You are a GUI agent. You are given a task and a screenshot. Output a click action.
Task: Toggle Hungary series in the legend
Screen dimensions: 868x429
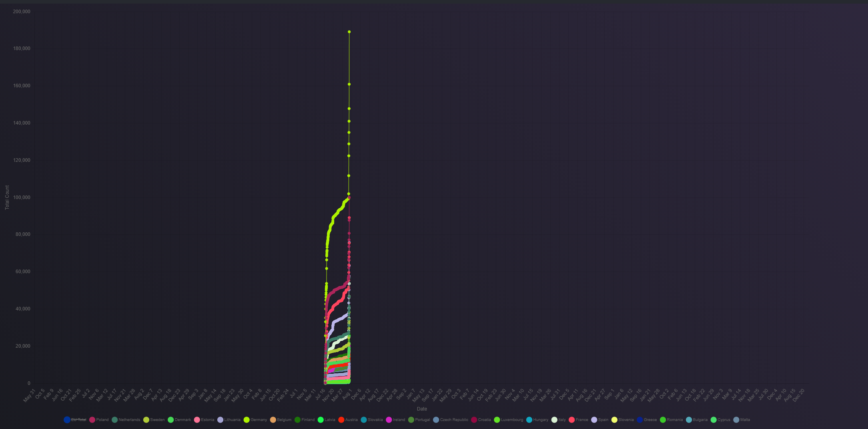pos(537,420)
